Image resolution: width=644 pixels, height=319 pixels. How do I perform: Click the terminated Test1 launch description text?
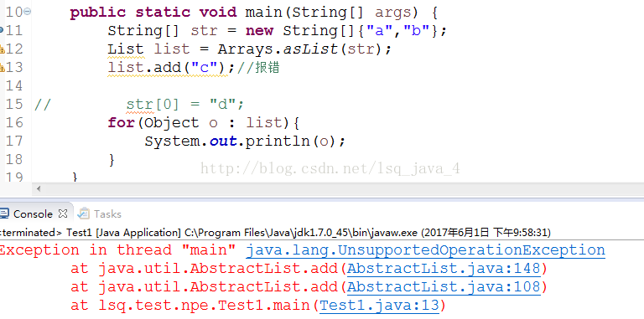point(274,233)
